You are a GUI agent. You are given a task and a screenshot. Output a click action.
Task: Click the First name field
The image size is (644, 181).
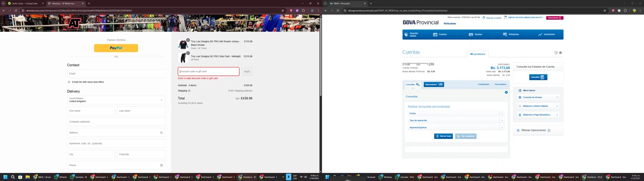coord(91,111)
